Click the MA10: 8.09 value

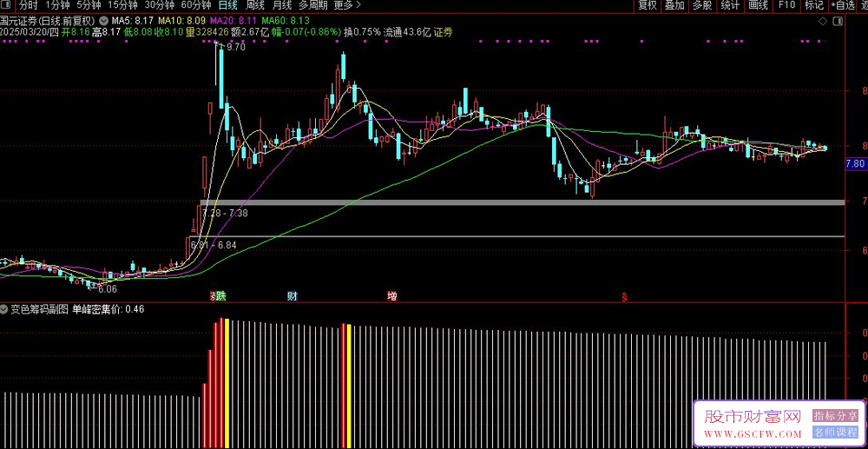[181, 20]
